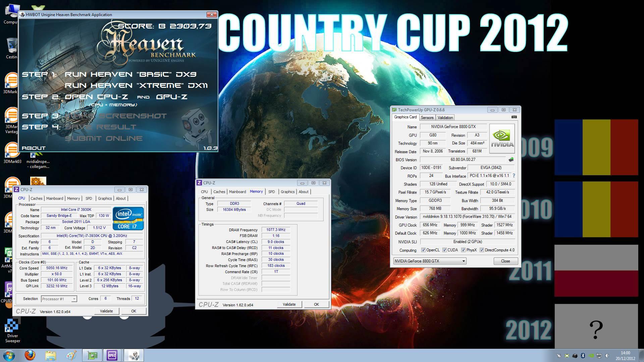The width and height of the screenshot is (644, 362).
Task: Open the 3DMark Vantage desktop shortcut
Action: pos(11,120)
